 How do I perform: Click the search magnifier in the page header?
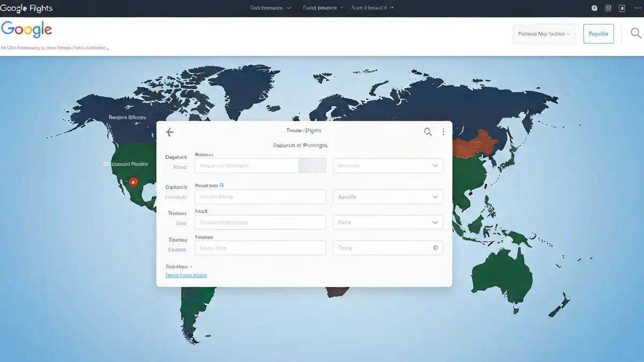click(635, 33)
